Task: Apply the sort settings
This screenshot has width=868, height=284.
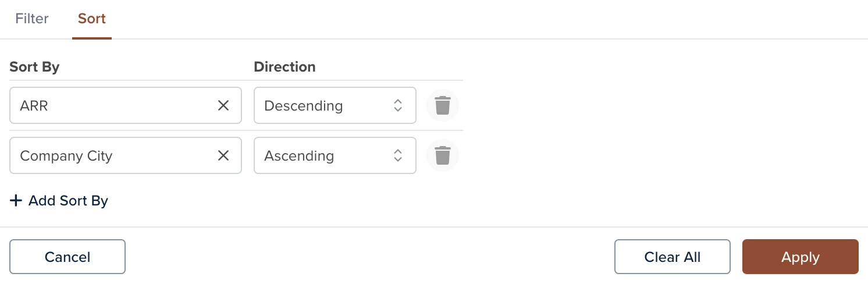Action: coord(801,257)
